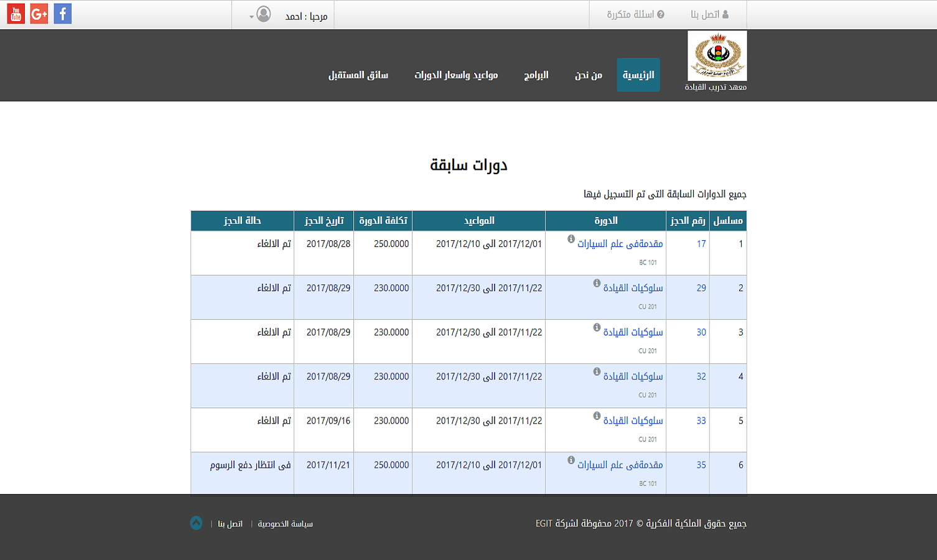This screenshot has height=560, width=937.
Task: Click info icon on row 1 course
Action: click(x=571, y=239)
